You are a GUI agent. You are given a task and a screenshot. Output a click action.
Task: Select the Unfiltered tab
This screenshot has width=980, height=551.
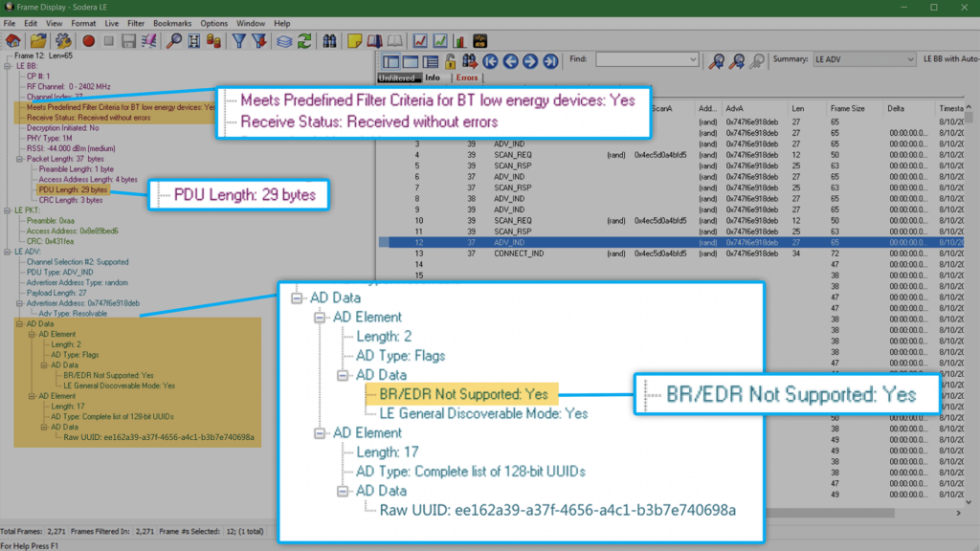coord(398,78)
